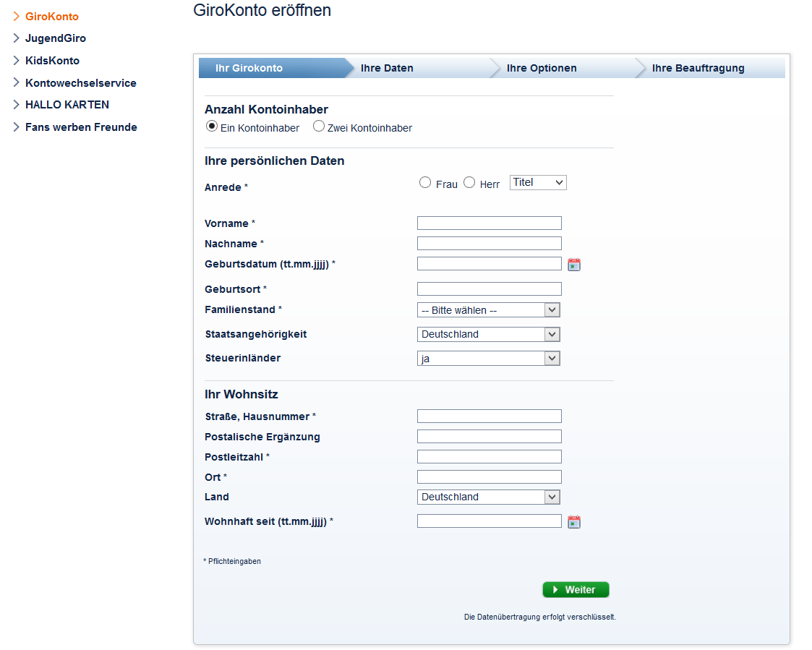This screenshot has height=650, width=812.
Task: Focus the Geburtsdatum input field
Action: (x=490, y=264)
